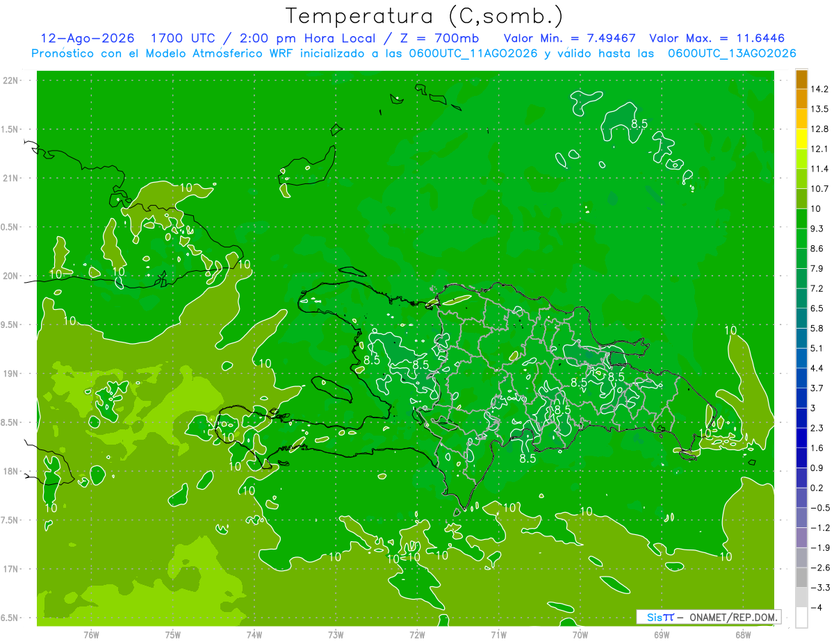
Task: Click the '17N' latitude axis label
Action: (x=11, y=569)
